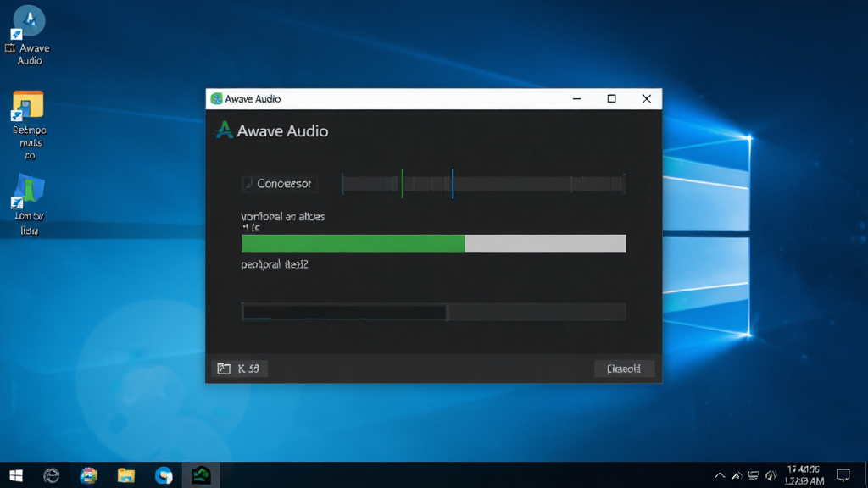
Task: Select the 'peoipral ilec2' text
Action: [275, 264]
